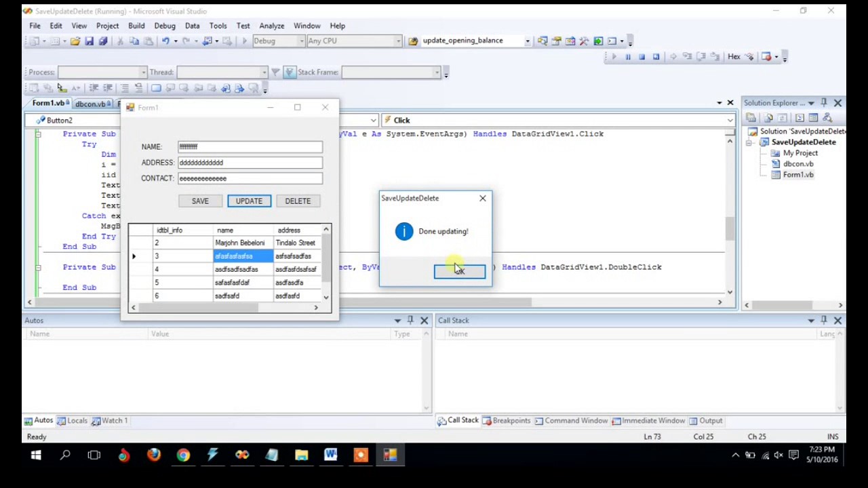Click the DELETE button on Form1
The width and height of the screenshot is (868, 488).
pos(298,201)
